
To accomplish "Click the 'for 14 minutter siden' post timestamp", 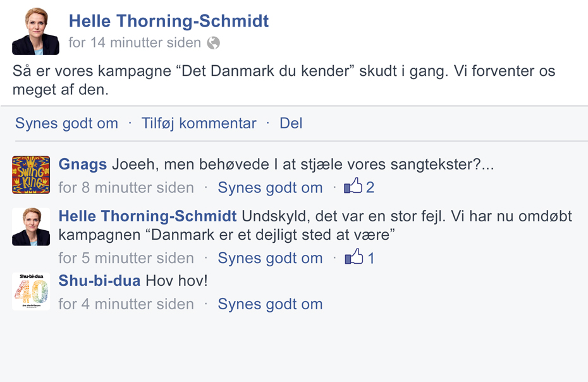I will coord(135,43).
